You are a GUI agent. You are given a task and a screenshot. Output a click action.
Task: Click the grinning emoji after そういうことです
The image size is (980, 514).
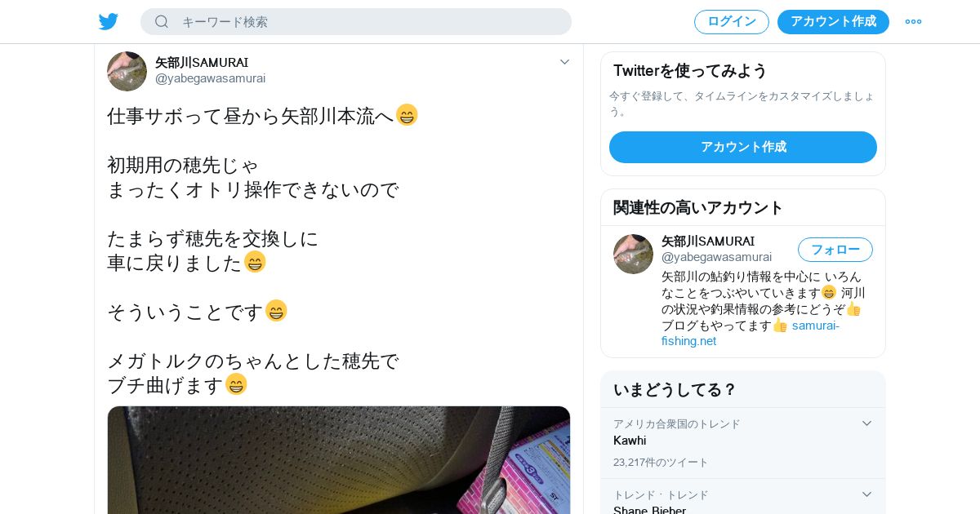coord(276,311)
